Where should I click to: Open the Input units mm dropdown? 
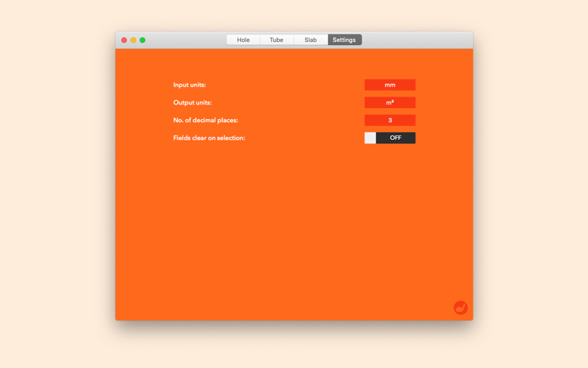(x=390, y=85)
